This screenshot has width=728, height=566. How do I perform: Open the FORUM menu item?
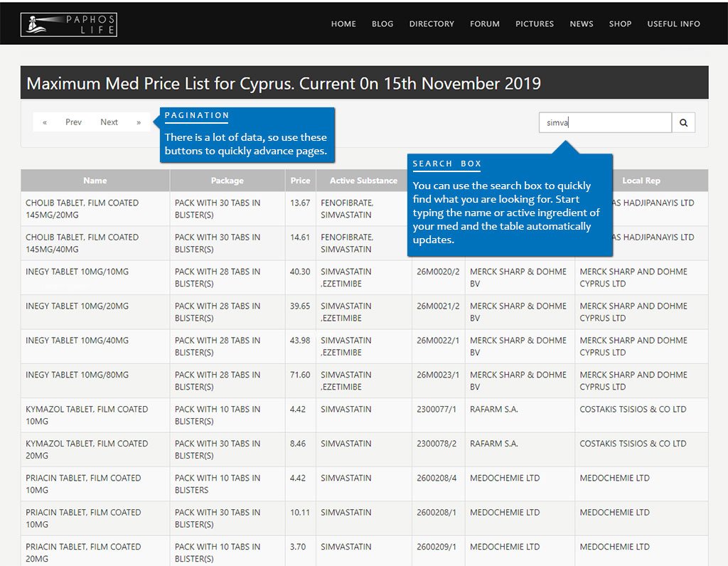(x=485, y=23)
